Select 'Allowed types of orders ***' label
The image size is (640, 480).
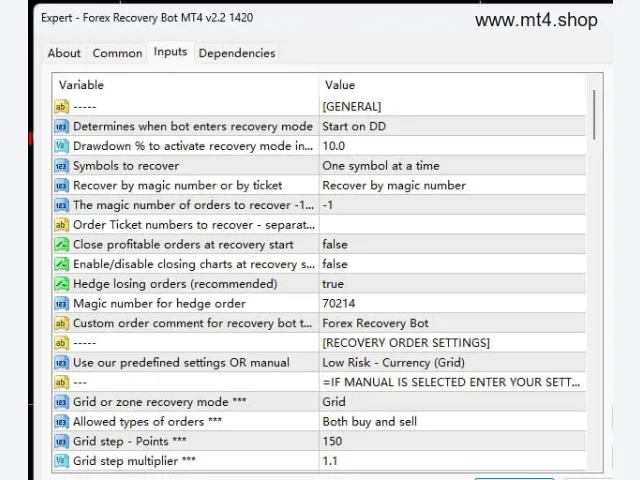147,422
